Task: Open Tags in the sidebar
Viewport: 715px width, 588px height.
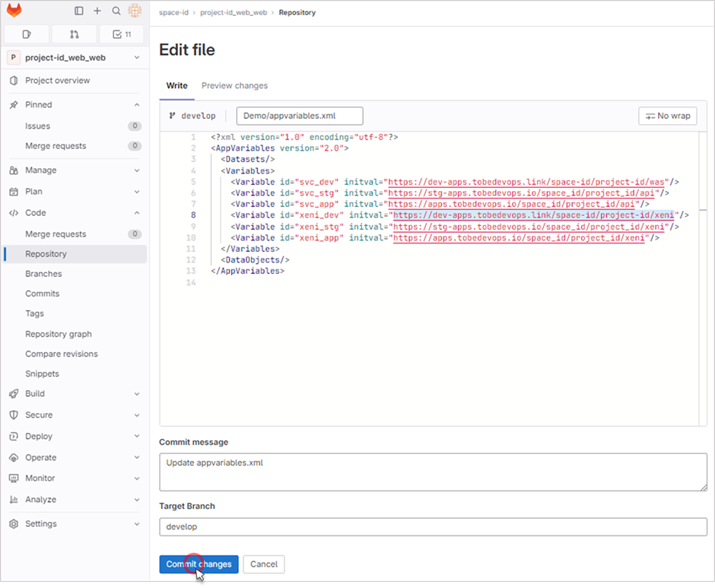Action: [x=75, y=314]
